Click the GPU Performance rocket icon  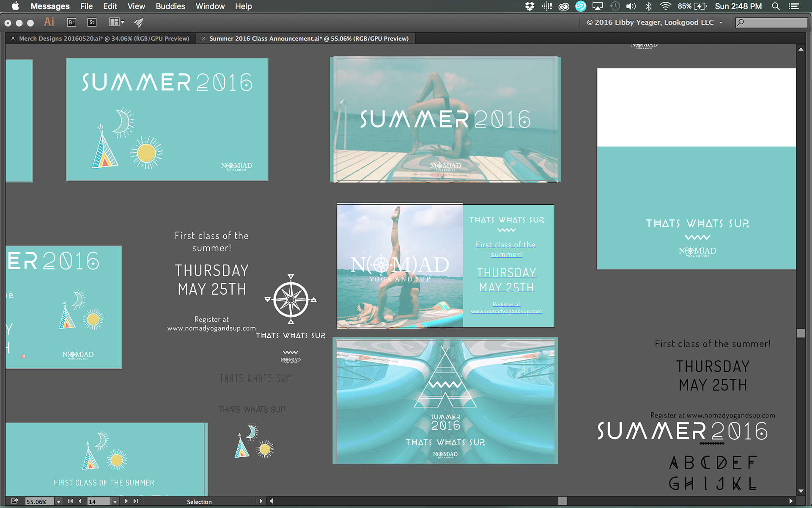coord(139,22)
